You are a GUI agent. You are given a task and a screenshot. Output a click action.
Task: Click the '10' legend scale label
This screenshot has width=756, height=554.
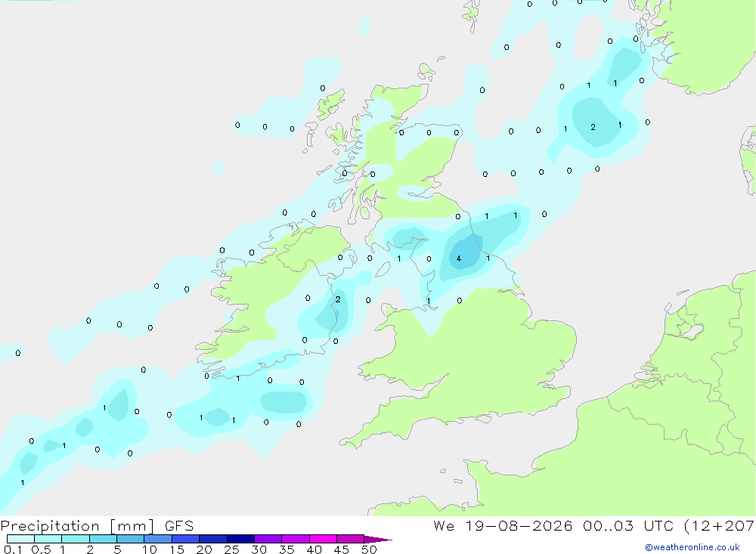pos(149,549)
